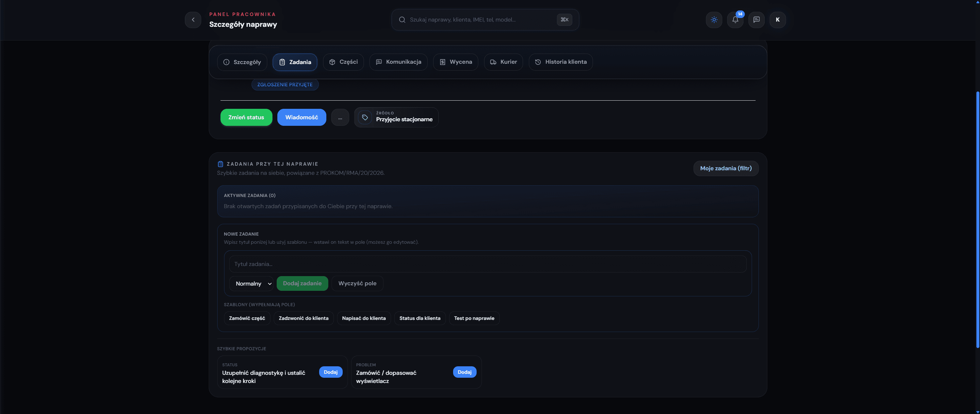Apply the Zadzwonić do klienta template

pos(303,318)
